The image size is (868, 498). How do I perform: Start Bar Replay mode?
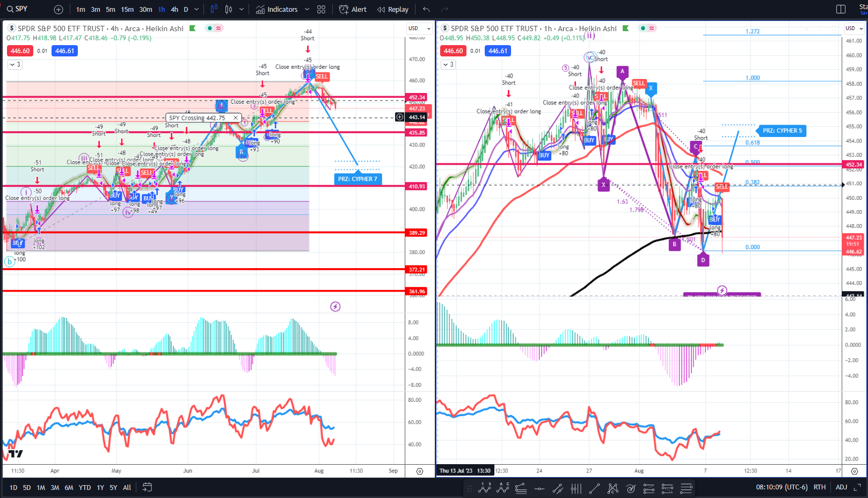tap(393, 10)
